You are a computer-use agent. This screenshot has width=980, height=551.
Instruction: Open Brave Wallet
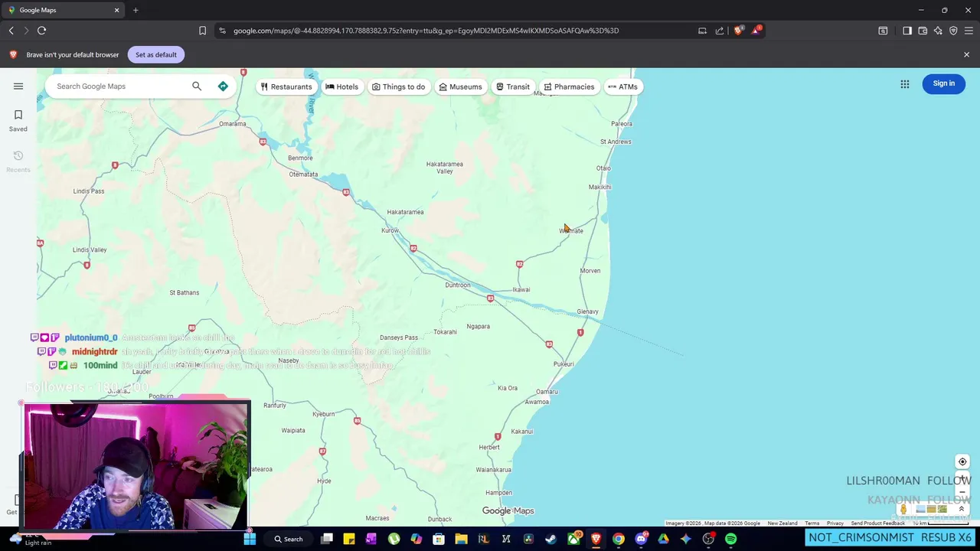(x=923, y=31)
